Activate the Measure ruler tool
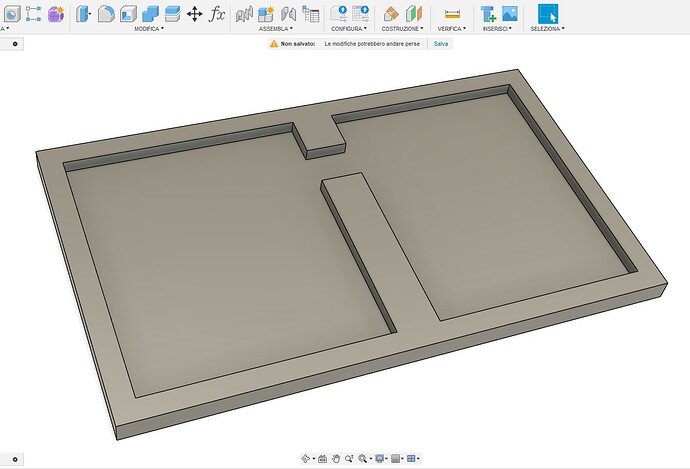The height and width of the screenshot is (469, 690). click(452, 14)
